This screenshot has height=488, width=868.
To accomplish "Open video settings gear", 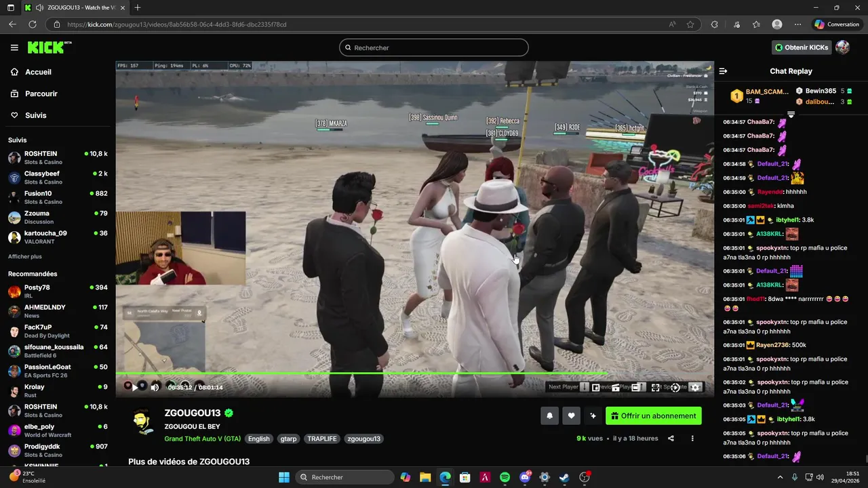I will pos(695,388).
